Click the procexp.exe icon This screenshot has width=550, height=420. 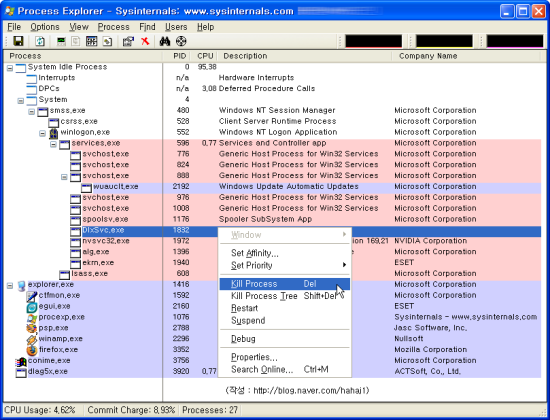tap(32, 318)
